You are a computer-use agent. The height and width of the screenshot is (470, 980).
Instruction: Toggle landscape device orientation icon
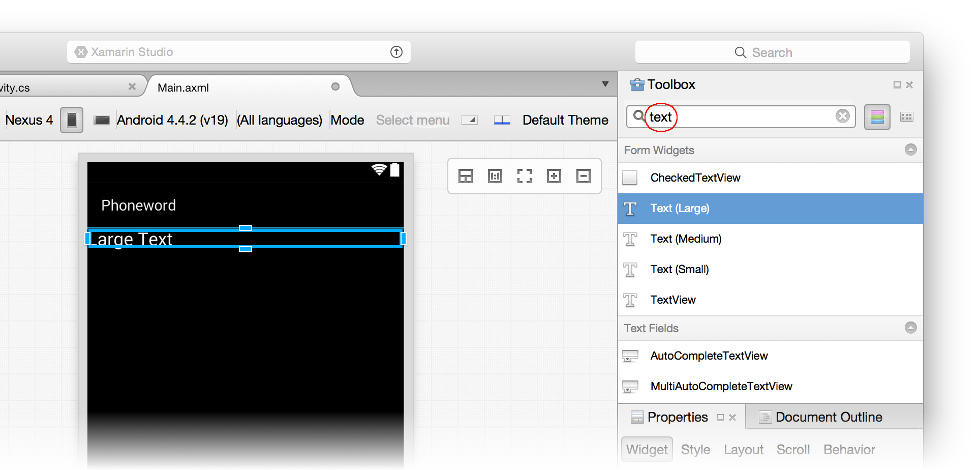click(102, 120)
